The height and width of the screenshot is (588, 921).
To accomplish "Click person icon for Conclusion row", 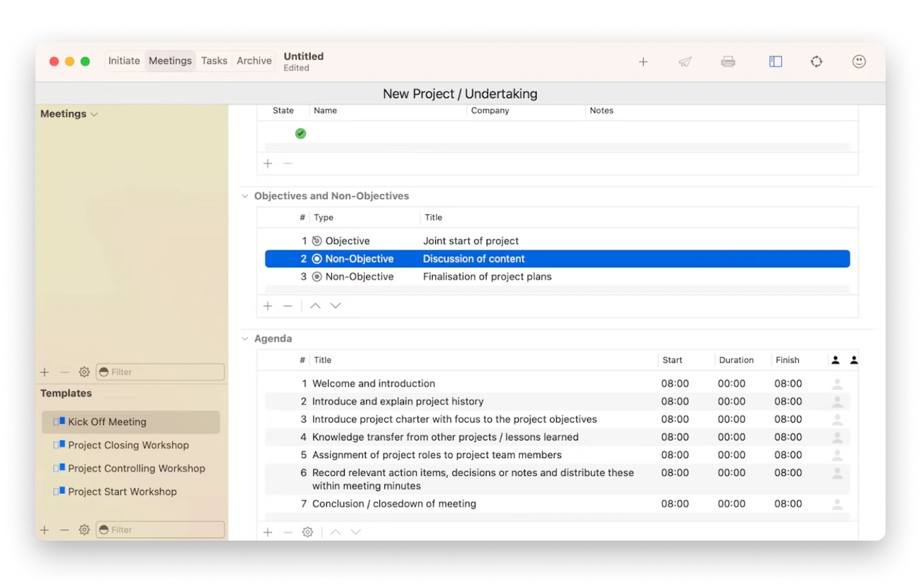I will (x=837, y=504).
